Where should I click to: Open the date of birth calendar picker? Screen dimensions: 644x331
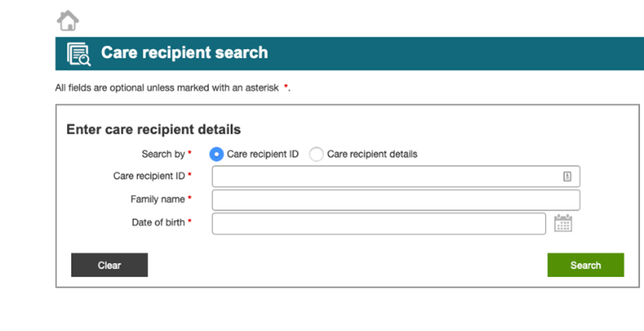coord(563,223)
